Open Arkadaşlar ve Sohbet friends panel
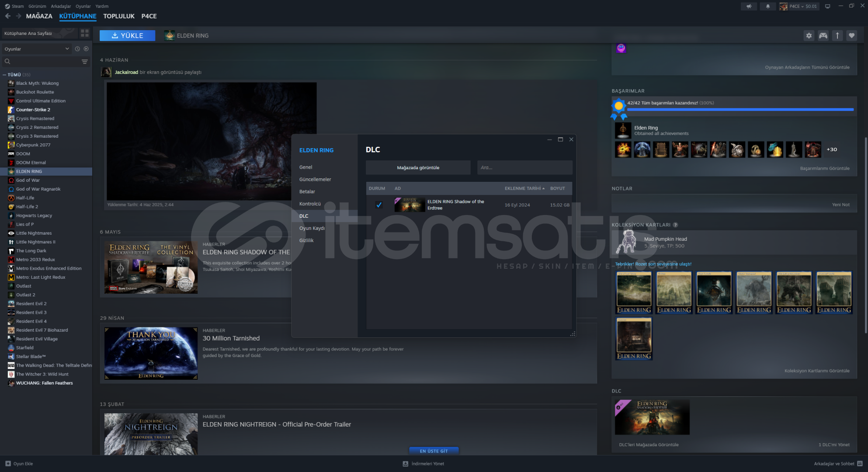The height and width of the screenshot is (472, 868). point(838,464)
